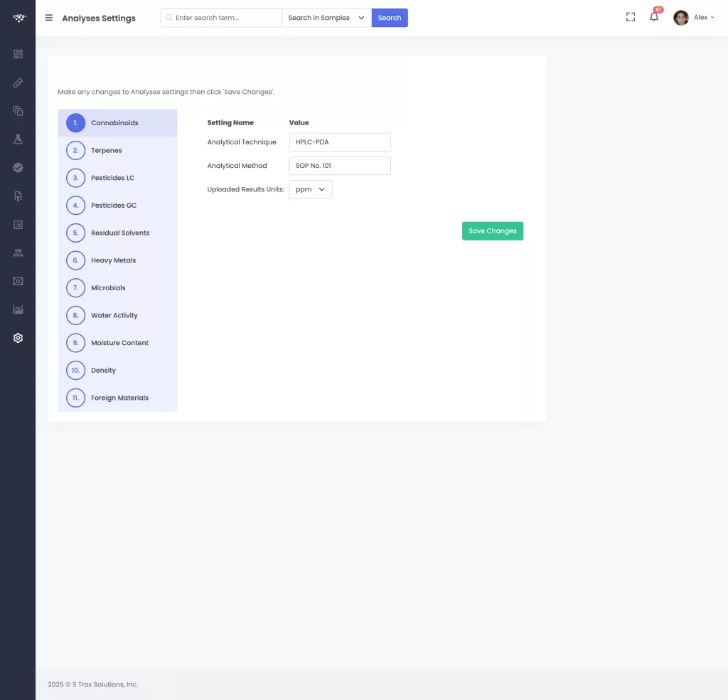Open notifications bell with 61 badge

(654, 17)
